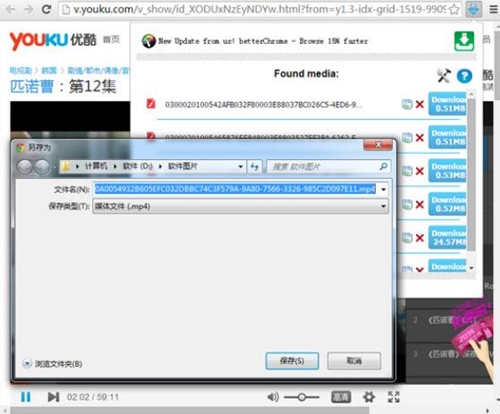The width and height of the screenshot is (500, 414).
Task: Click the blue help question mark icon
Action: click(x=464, y=76)
